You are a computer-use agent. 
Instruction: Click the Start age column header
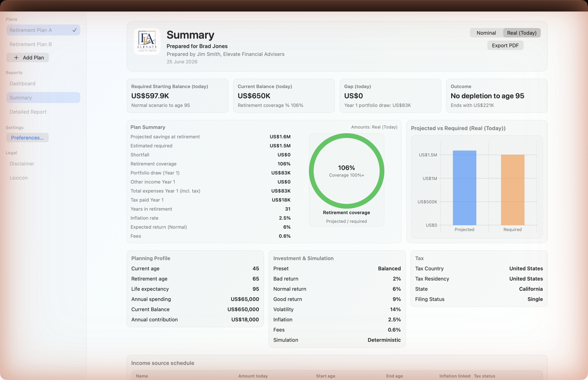pos(325,376)
